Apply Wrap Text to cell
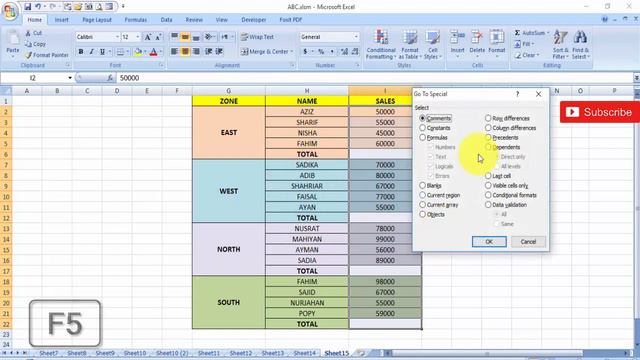This screenshot has width=640, height=360. pyautogui.click(x=257, y=37)
